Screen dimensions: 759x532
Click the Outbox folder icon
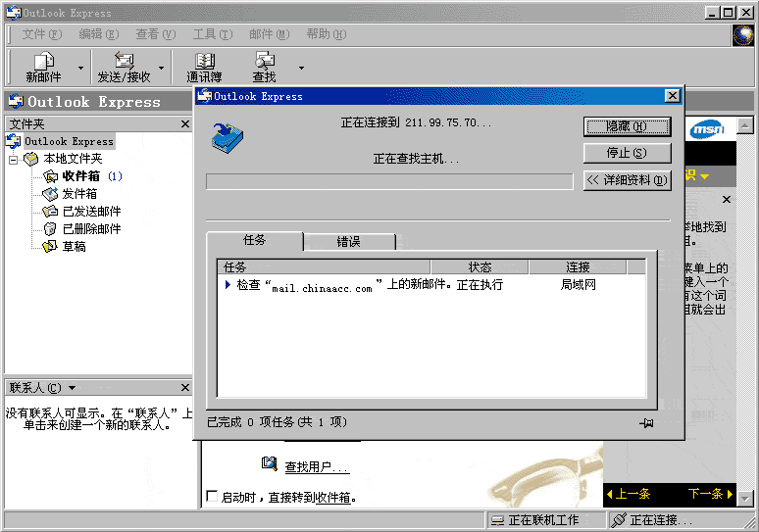pyautogui.click(x=50, y=194)
